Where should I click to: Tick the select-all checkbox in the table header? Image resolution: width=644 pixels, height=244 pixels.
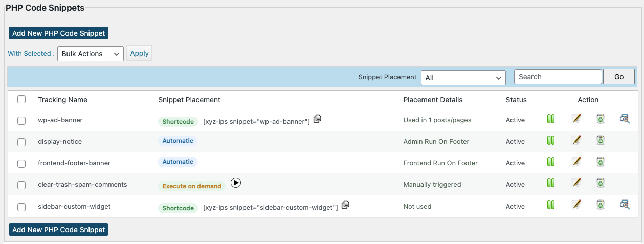[x=21, y=100]
